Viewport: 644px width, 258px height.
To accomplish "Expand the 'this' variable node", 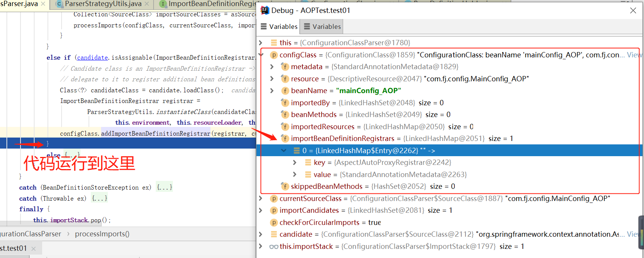I will pyautogui.click(x=261, y=43).
